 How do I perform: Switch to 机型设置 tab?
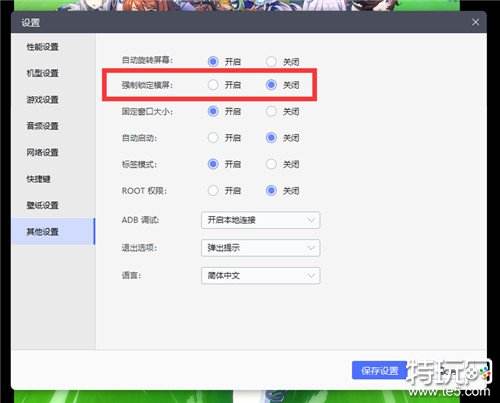(x=42, y=73)
